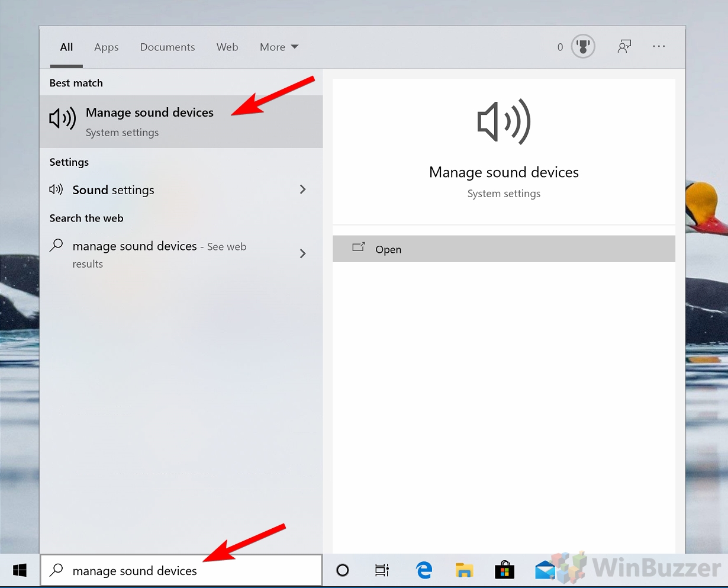This screenshot has width=728, height=588.
Task: Launch Microsoft Store from the taskbar
Action: [x=504, y=570]
